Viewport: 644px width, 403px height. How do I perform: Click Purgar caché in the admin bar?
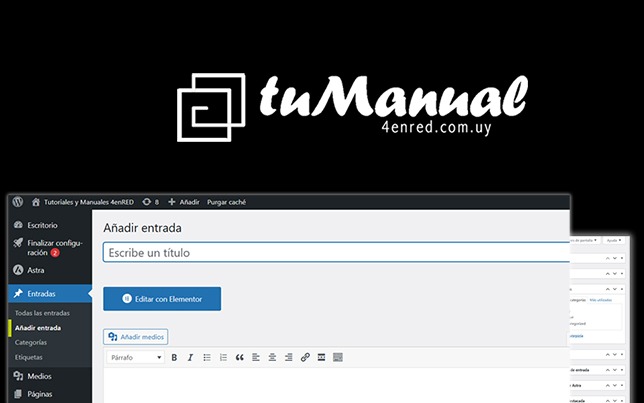pos(228,202)
